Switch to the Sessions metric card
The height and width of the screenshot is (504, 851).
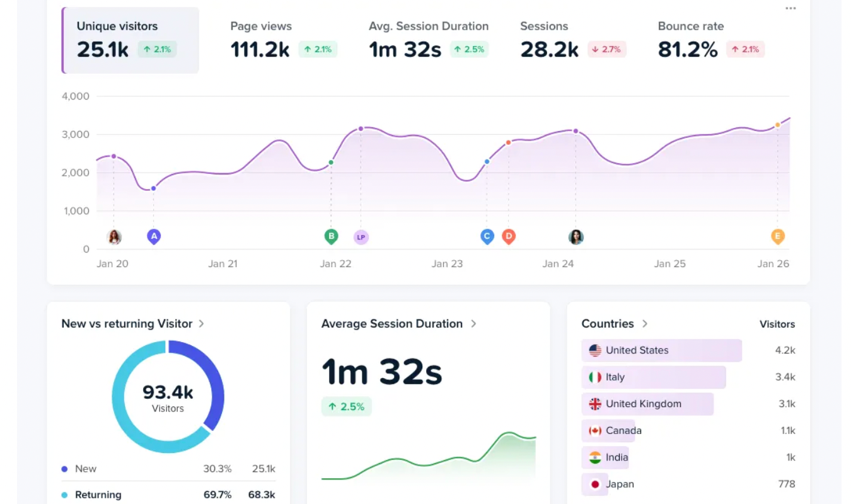coord(565,40)
